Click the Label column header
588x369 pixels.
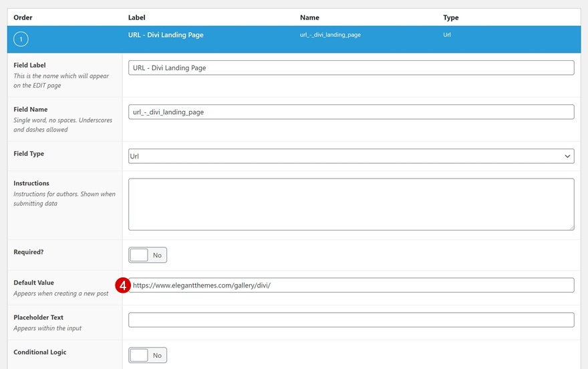[136, 17]
